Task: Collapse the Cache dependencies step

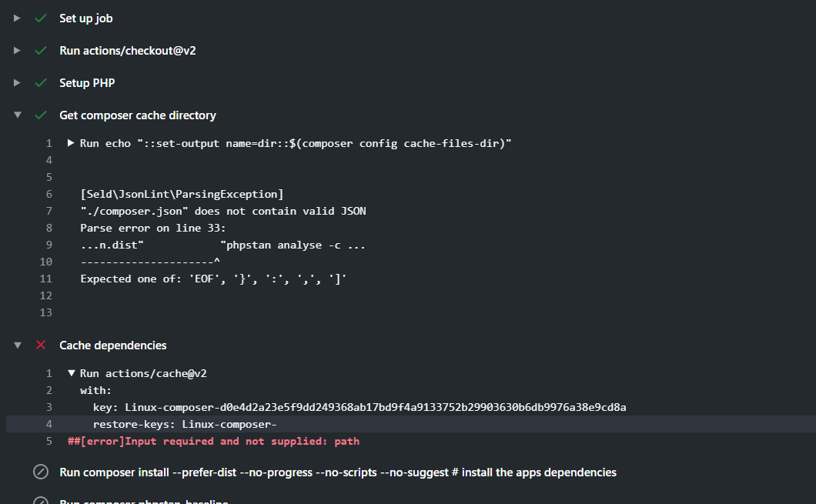Action: (x=17, y=345)
